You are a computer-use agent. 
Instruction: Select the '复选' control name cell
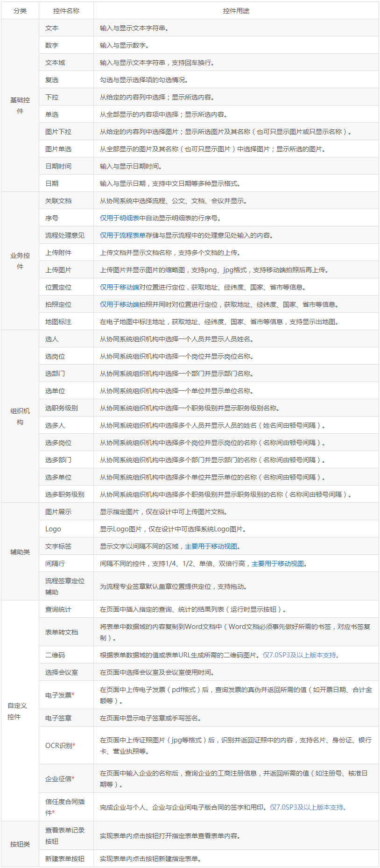(x=66, y=80)
